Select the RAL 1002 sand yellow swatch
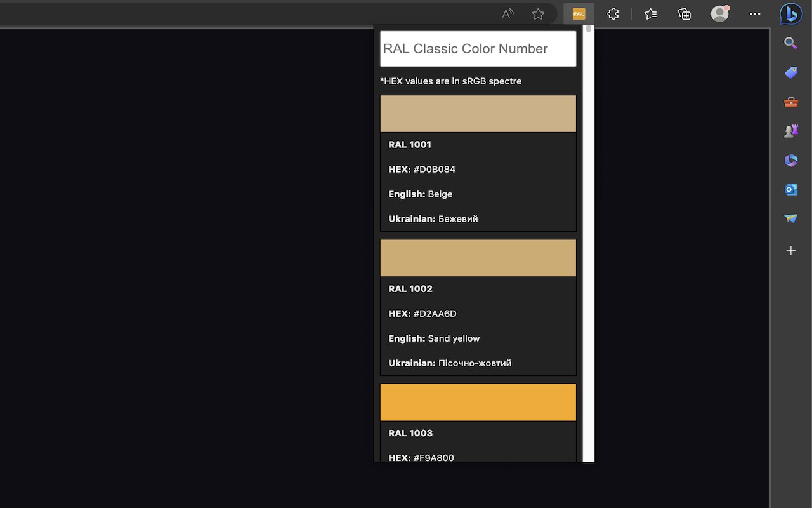812x508 pixels. pyautogui.click(x=478, y=258)
